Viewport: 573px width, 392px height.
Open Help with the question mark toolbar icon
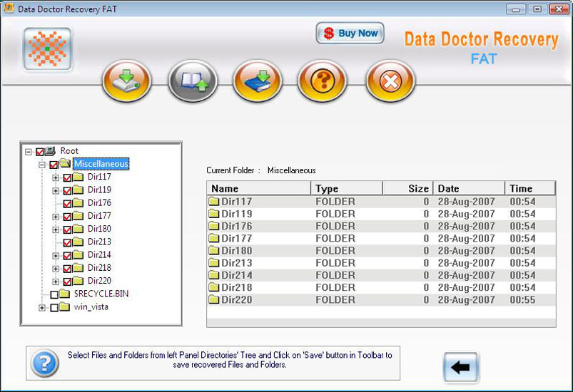323,81
